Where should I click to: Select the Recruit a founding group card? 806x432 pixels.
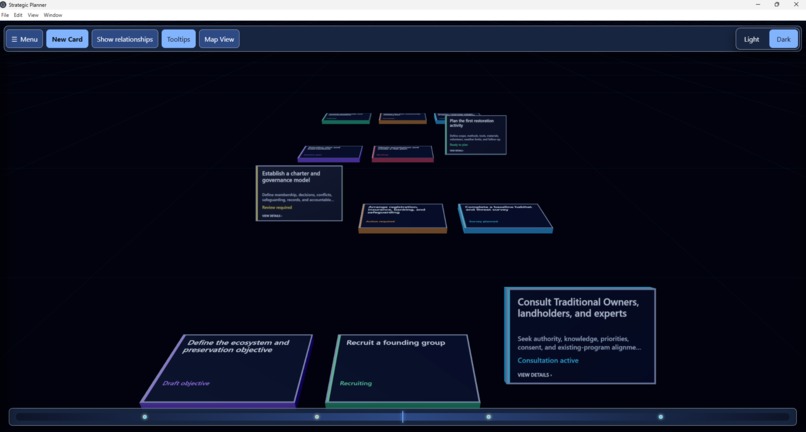(x=402, y=369)
